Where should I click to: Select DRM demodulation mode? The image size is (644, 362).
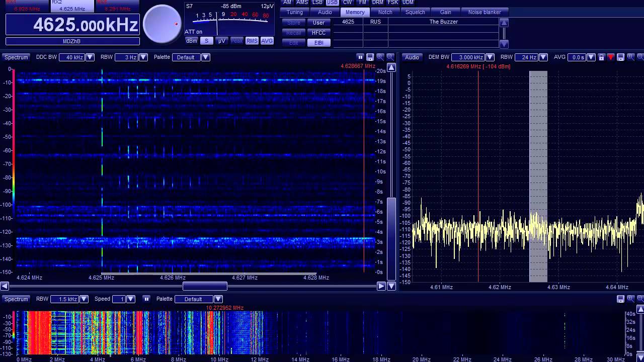coord(378,2)
